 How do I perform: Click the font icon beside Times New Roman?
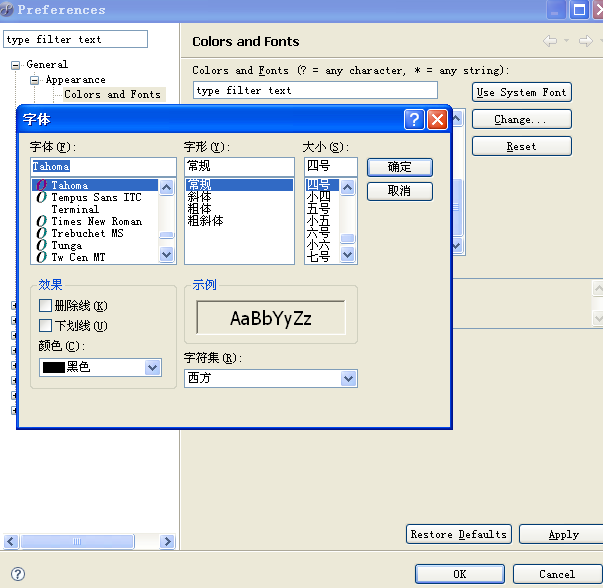[42, 222]
